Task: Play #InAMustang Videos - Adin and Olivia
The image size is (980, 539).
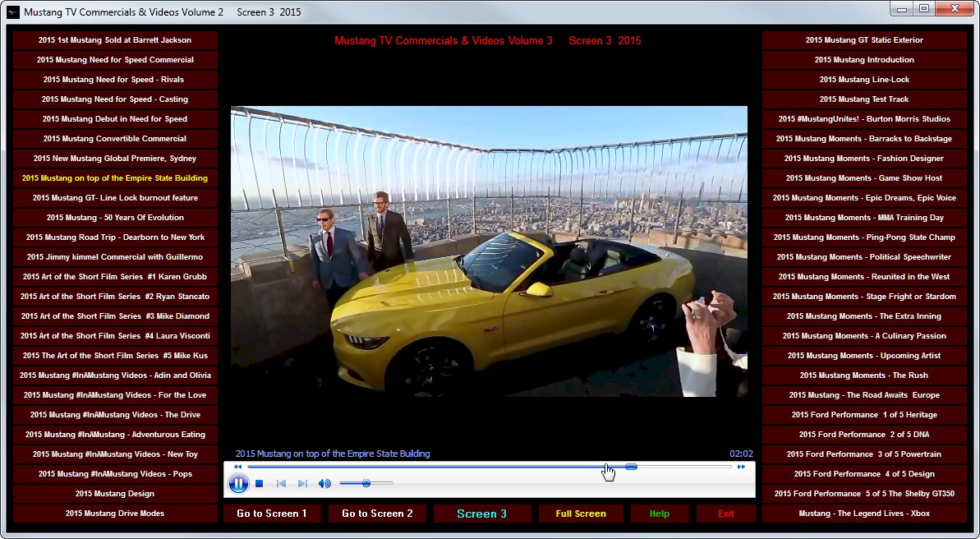Action: pyautogui.click(x=115, y=375)
